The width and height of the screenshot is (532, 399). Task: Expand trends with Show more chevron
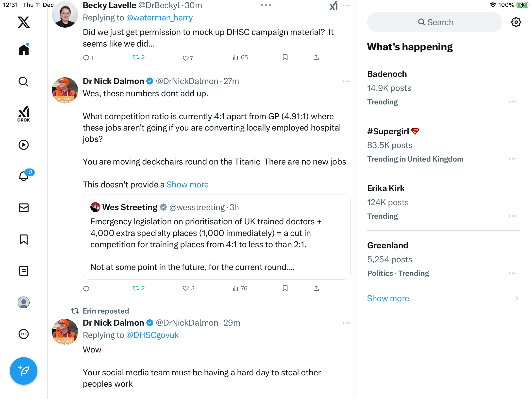[516, 298]
